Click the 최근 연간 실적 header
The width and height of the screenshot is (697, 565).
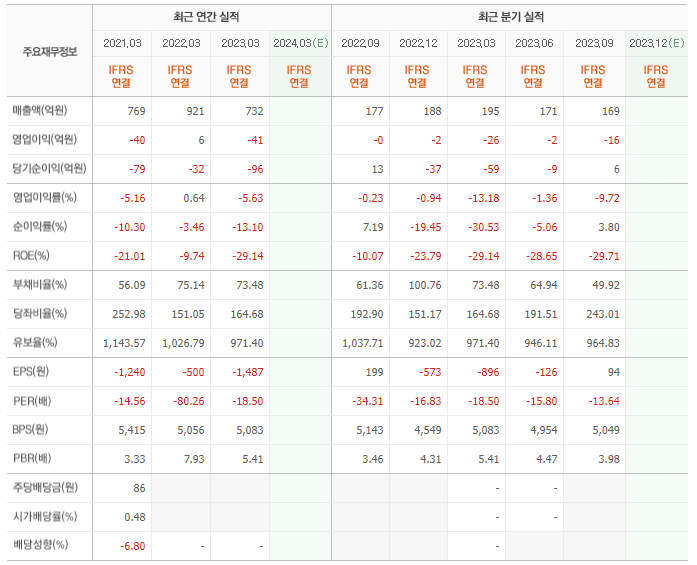(206, 17)
